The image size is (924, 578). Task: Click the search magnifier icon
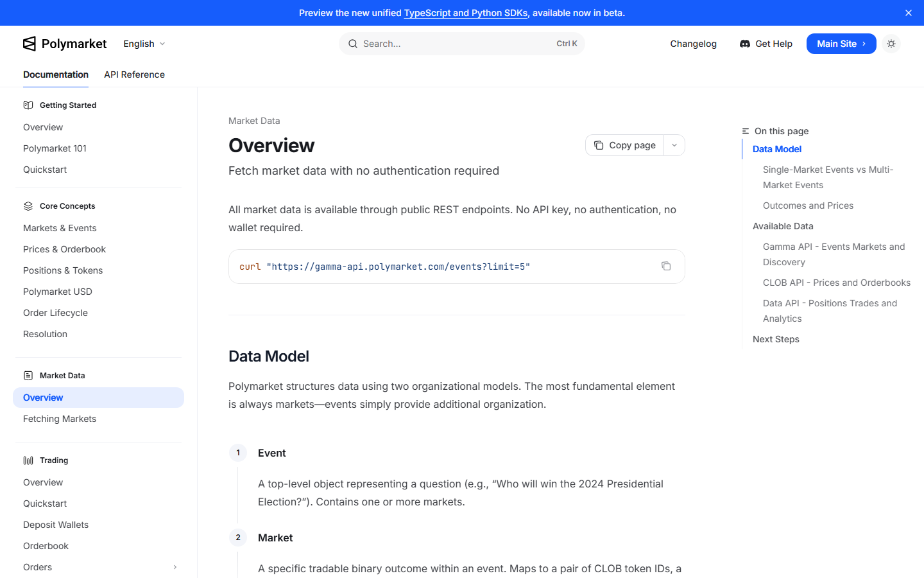353,44
